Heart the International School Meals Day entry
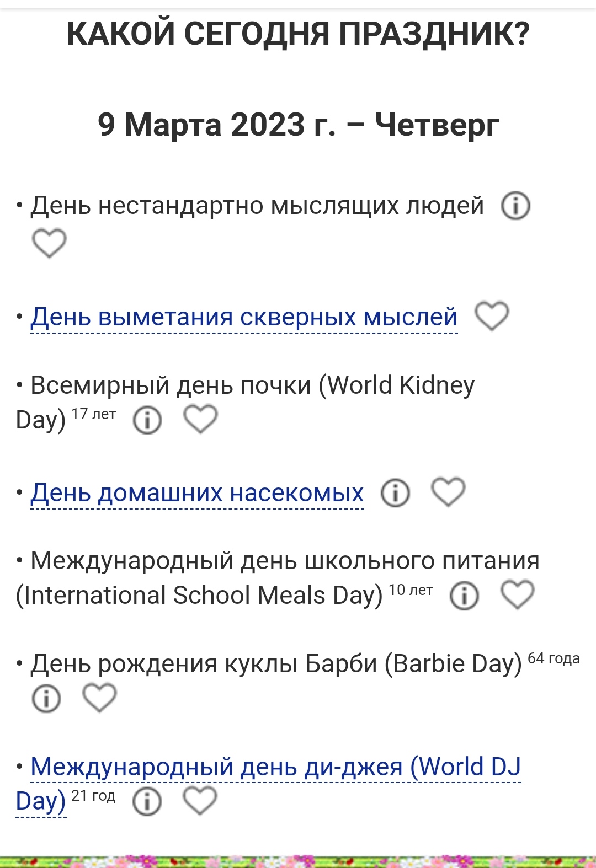 (x=517, y=594)
